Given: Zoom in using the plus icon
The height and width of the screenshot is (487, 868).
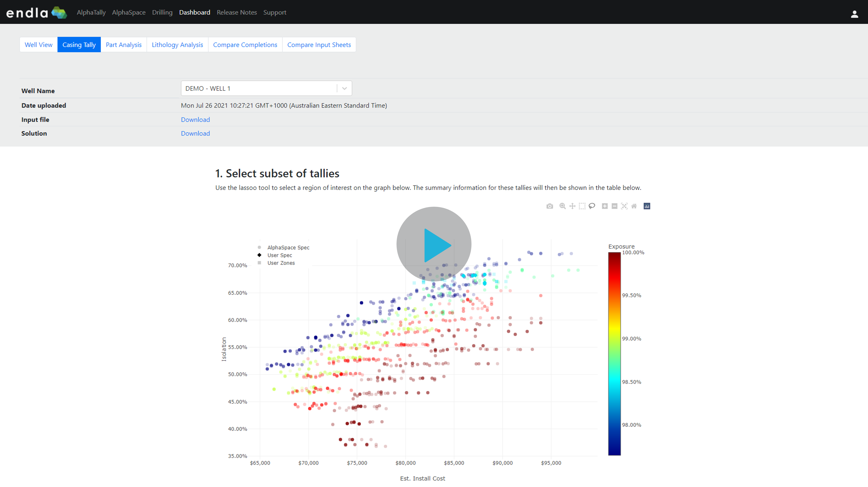Looking at the screenshot, I should click(605, 206).
